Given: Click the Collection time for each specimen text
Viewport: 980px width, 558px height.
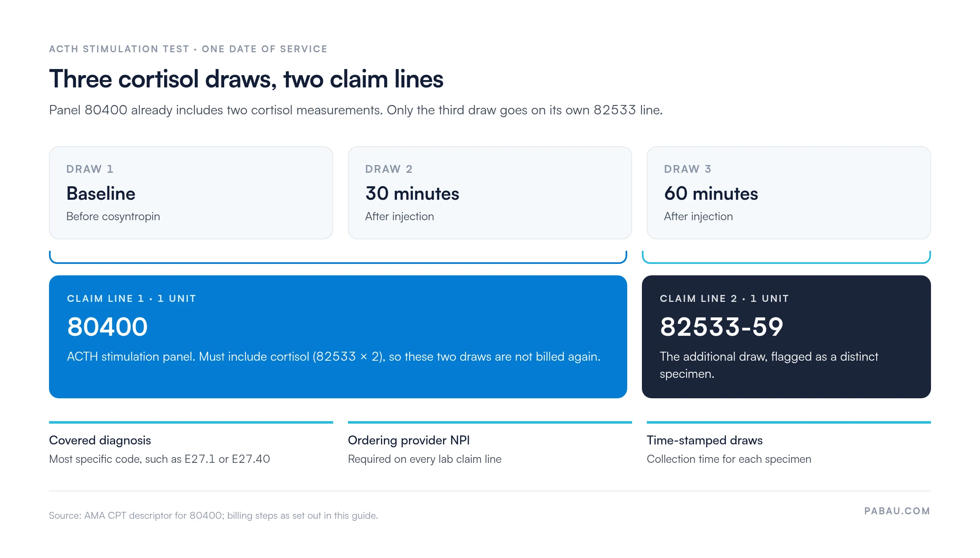Looking at the screenshot, I should 729,459.
